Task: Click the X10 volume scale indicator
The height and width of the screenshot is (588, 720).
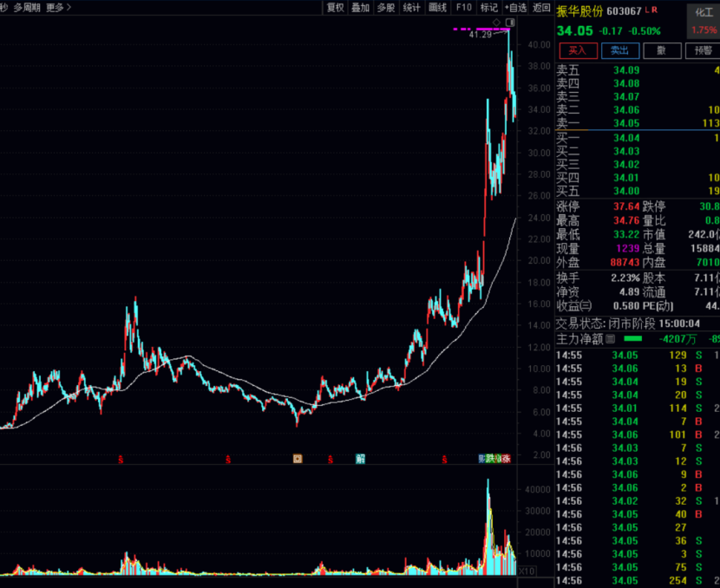Action: pyautogui.click(x=527, y=571)
